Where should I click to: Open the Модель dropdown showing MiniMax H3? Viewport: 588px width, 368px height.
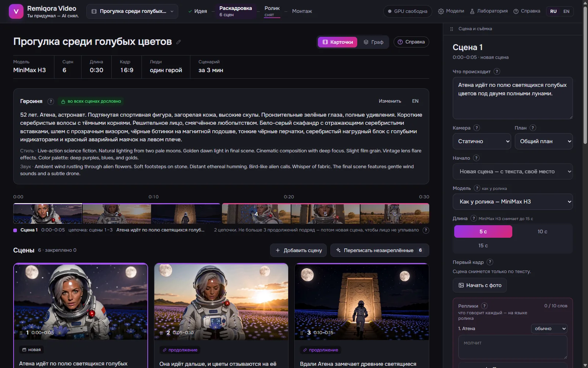pyautogui.click(x=513, y=202)
